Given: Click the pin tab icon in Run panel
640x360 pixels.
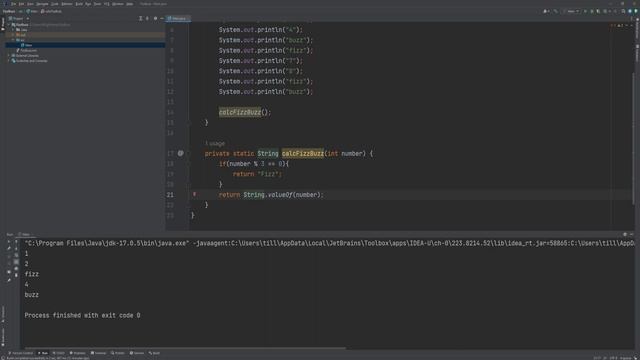Looking at the screenshot, I should (9, 280).
